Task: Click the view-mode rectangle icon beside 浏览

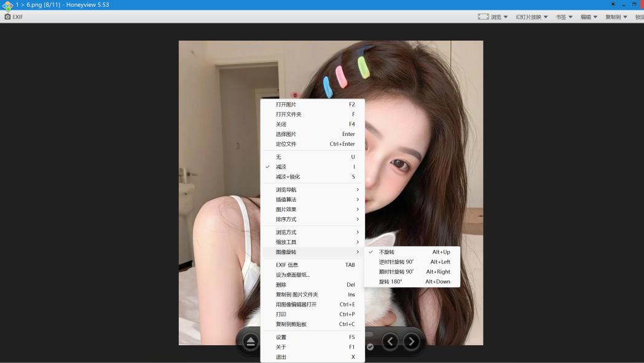Action: point(482,17)
